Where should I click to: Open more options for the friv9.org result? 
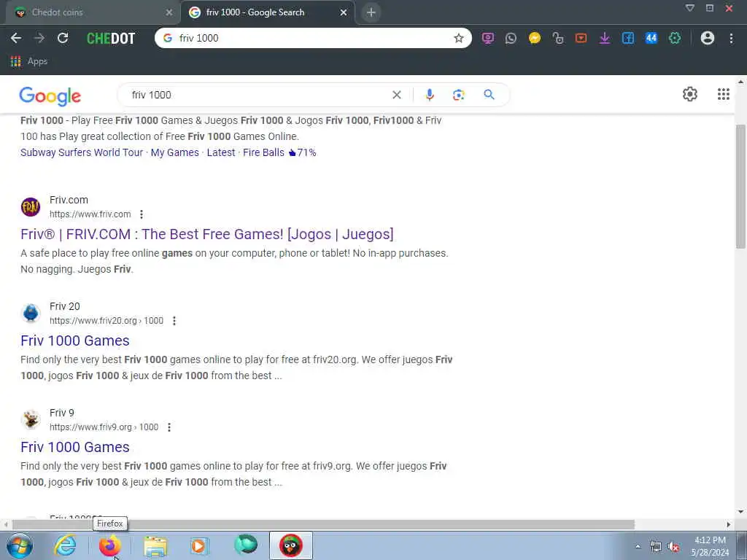[x=169, y=427]
